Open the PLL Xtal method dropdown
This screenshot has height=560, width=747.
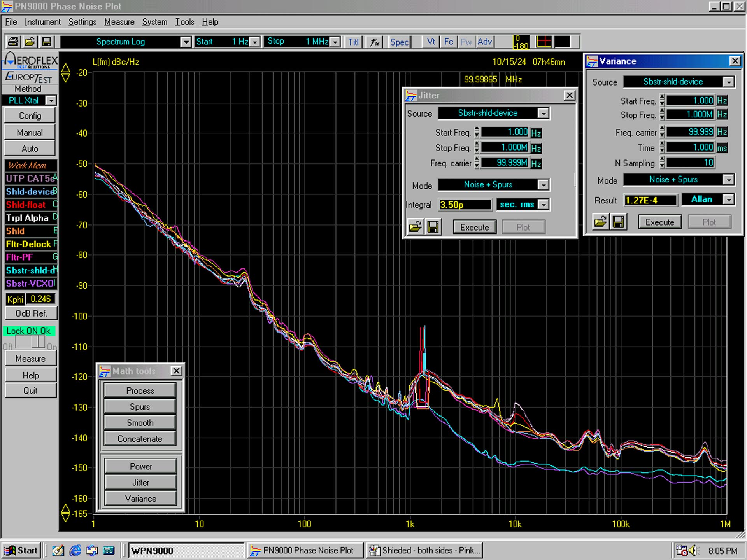tap(51, 101)
